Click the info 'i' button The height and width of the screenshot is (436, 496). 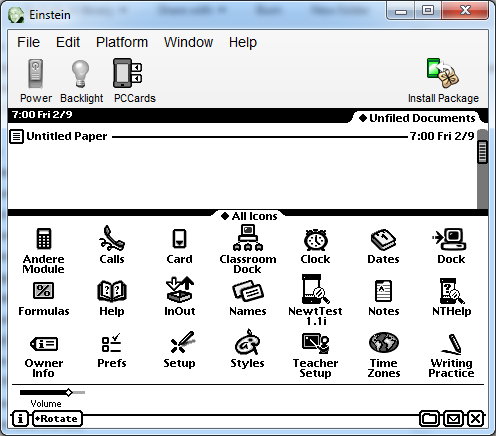point(20,419)
